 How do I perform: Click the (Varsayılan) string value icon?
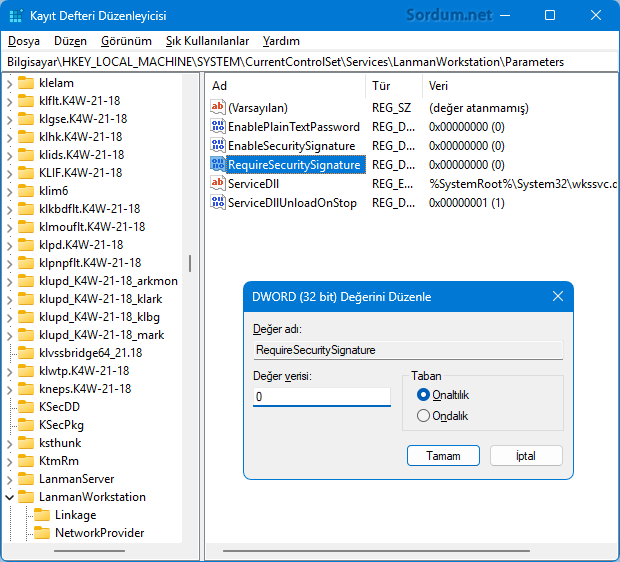[x=218, y=107]
